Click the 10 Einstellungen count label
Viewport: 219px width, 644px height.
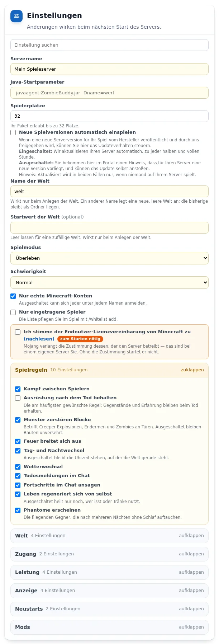click(x=69, y=370)
